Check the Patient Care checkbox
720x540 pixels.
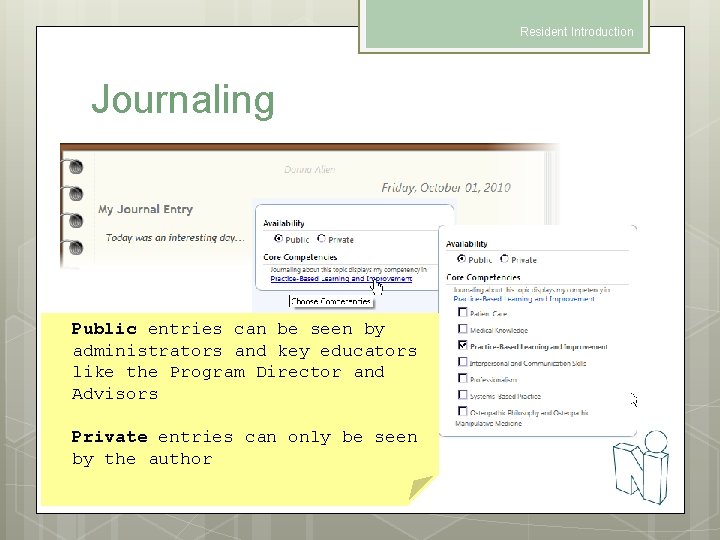pyautogui.click(x=462, y=312)
